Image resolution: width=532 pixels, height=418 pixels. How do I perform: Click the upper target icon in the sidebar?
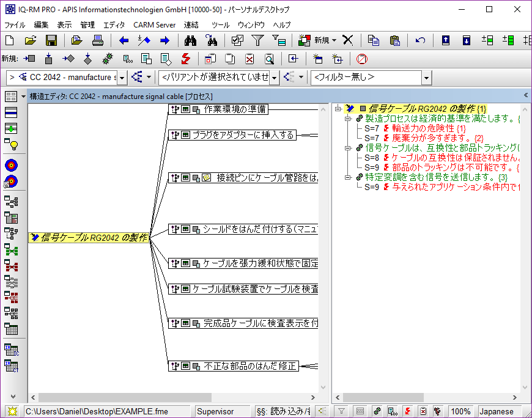tap(11, 165)
